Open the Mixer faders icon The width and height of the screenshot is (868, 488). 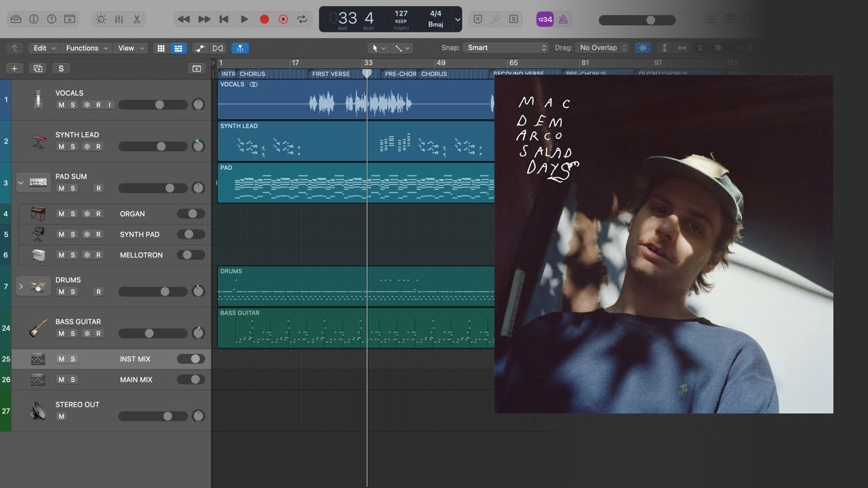(119, 19)
